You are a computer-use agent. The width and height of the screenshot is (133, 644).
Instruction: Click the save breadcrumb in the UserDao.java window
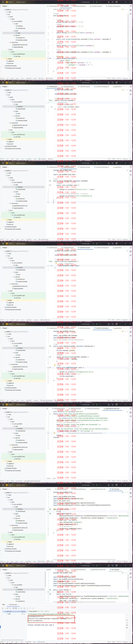click(x=51, y=159)
